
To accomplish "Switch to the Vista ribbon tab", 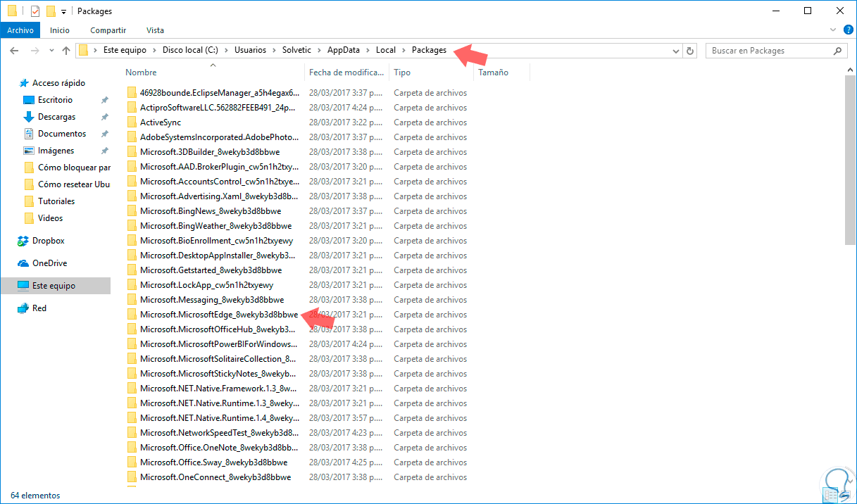I will click(155, 30).
